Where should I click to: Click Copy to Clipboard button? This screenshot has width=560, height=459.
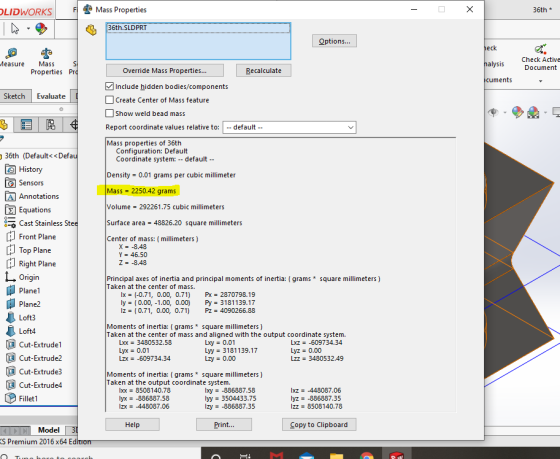pos(319,424)
